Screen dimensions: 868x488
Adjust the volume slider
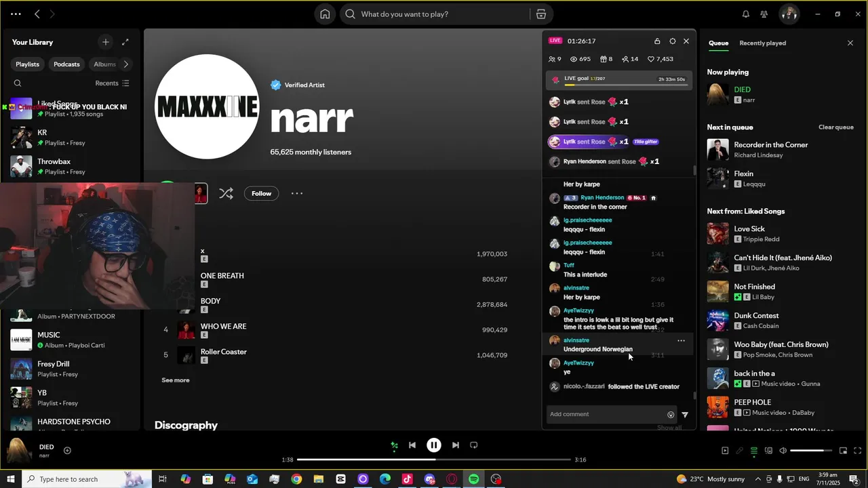click(x=811, y=451)
